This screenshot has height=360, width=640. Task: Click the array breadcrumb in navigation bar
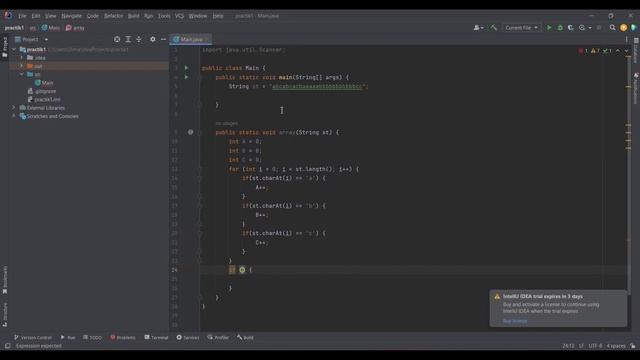coord(75,28)
